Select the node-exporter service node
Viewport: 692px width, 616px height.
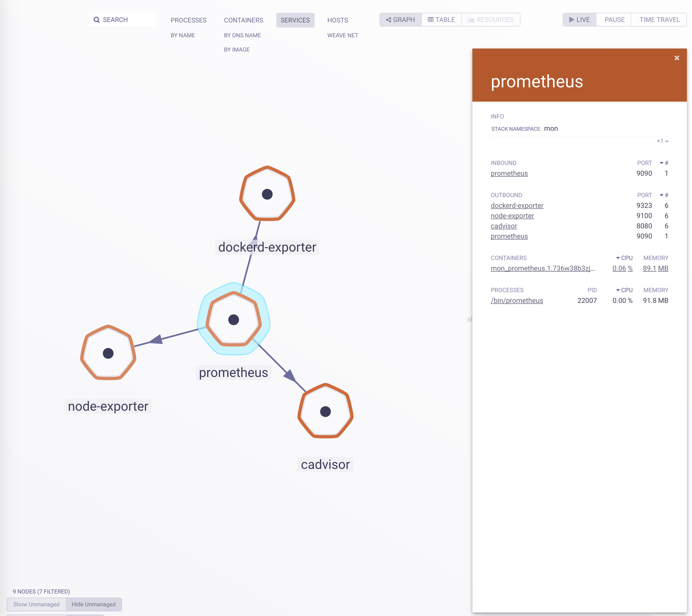point(108,353)
